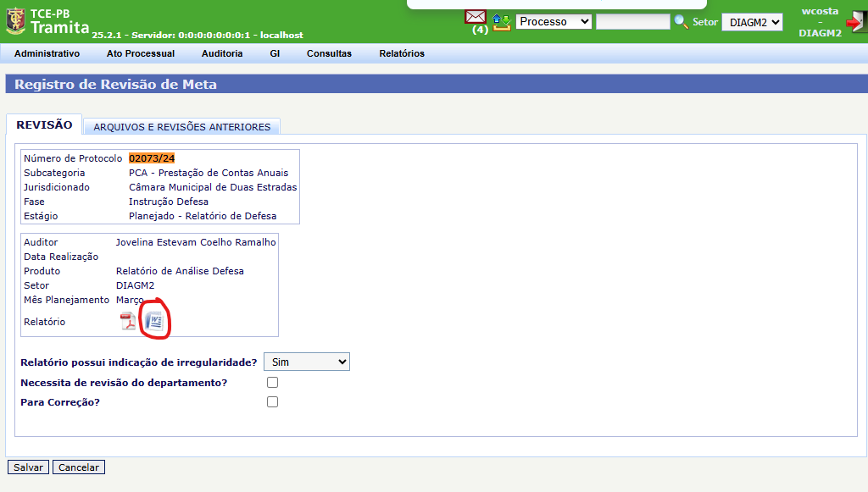Click the magnifying glass search icon
This screenshot has height=492, width=868.
click(681, 22)
